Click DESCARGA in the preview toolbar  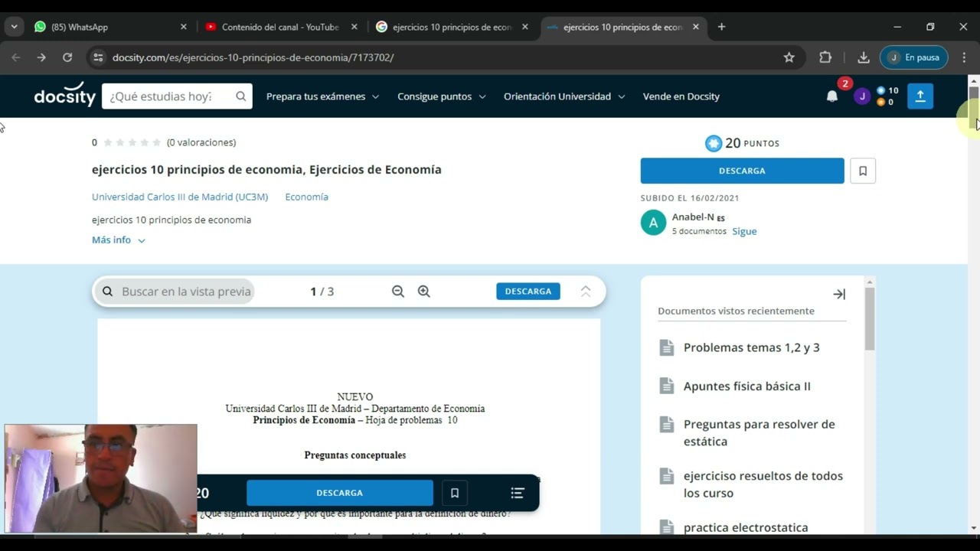[x=528, y=292]
